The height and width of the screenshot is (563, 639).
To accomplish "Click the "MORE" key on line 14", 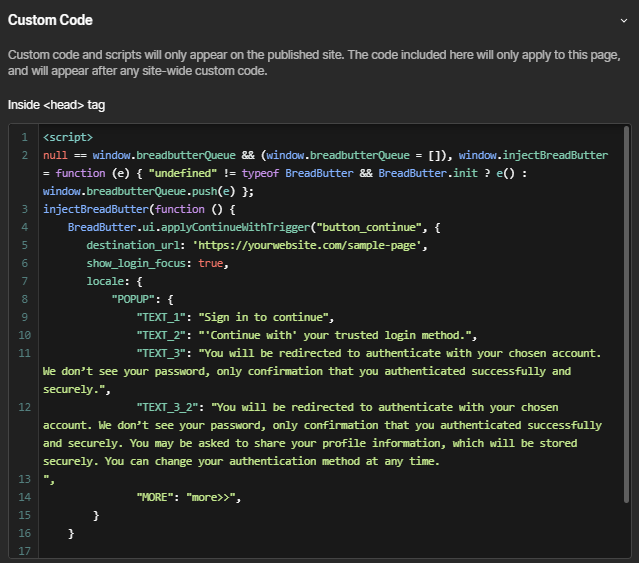I will pyautogui.click(x=154, y=497).
